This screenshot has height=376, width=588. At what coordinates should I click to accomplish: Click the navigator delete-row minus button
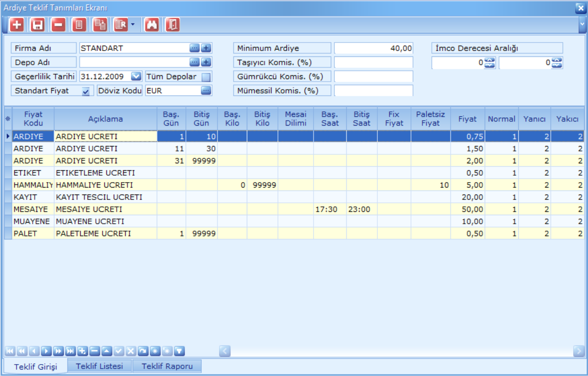pos(94,351)
